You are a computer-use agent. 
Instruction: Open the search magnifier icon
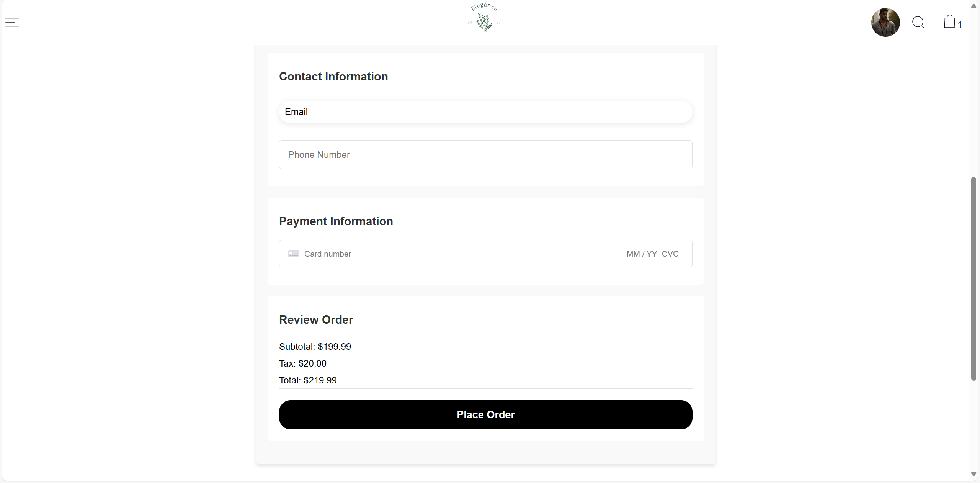[x=918, y=22]
